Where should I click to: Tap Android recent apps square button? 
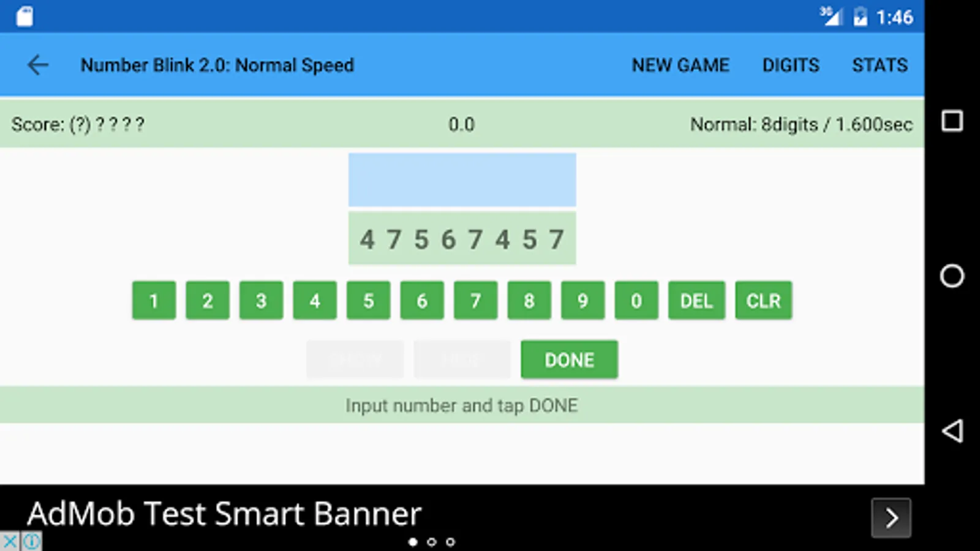coord(952,121)
